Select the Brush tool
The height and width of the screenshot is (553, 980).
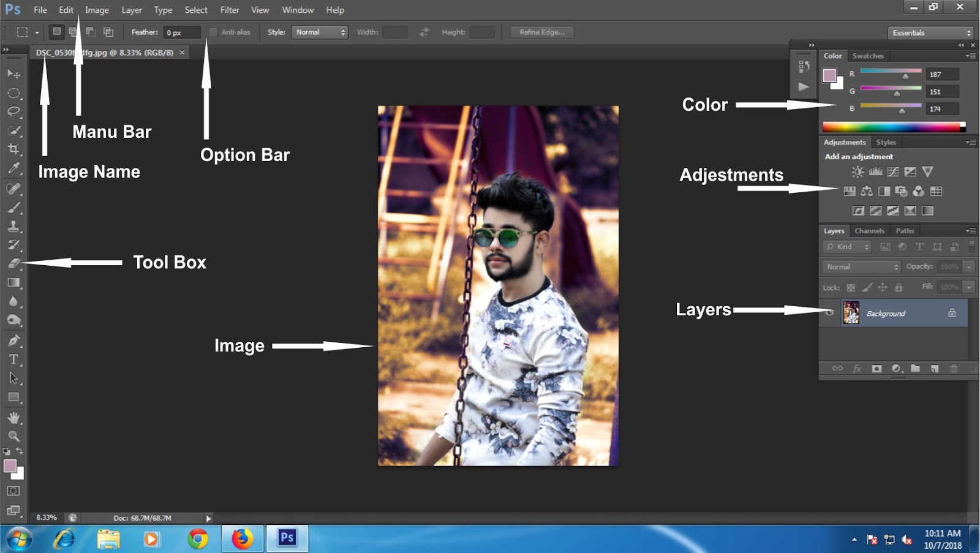pos(13,206)
